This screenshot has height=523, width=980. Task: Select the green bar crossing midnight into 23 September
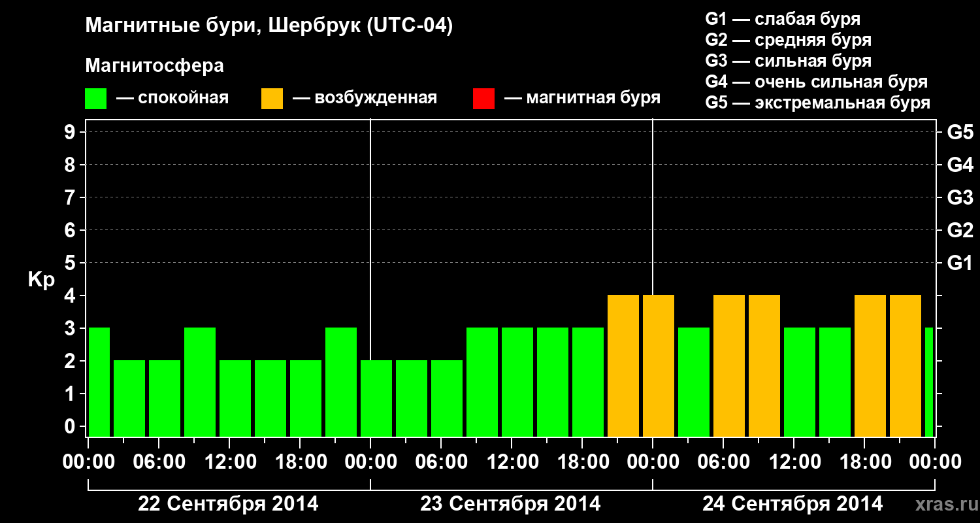click(376, 398)
